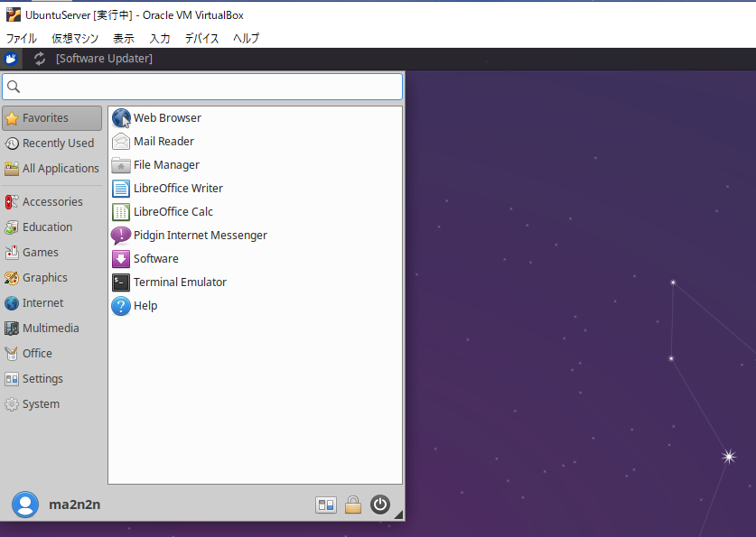Open the Internet category
Screen dimensions: 756x537
[x=52, y=303]
